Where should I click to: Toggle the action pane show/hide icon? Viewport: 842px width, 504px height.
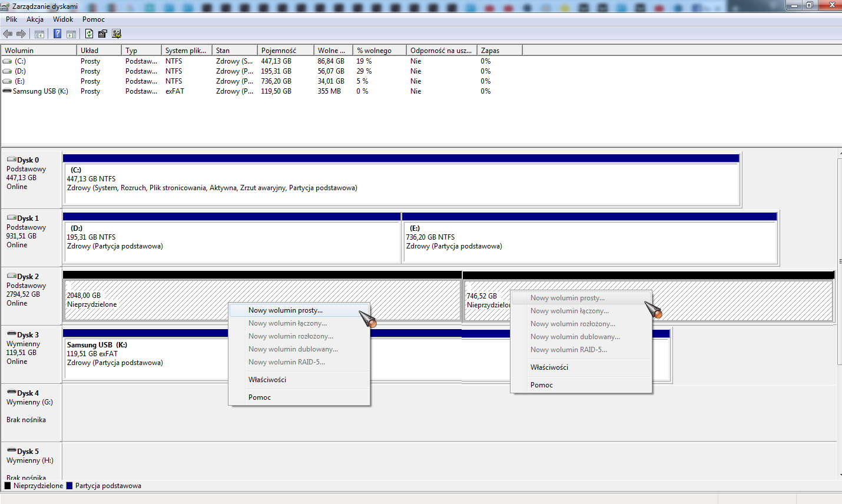pos(71,34)
